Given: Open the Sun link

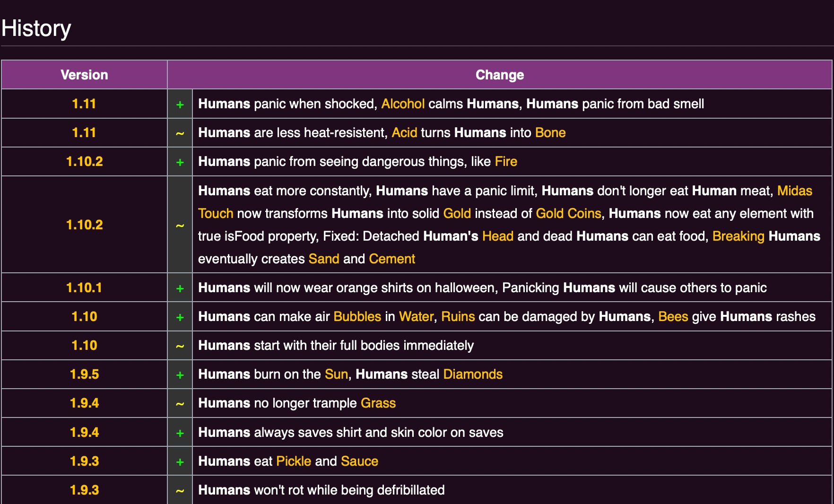Looking at the screenshot, I should (336, 374).
